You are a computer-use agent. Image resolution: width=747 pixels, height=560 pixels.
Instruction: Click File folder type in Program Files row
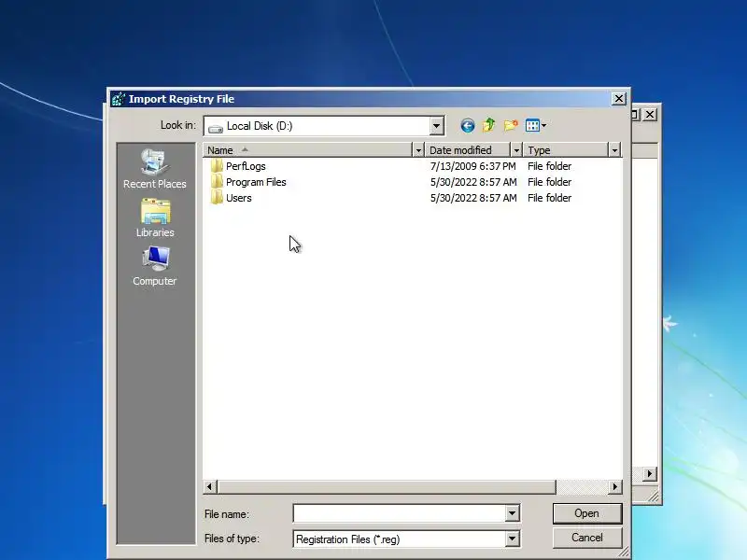pyautogui.click(x=549, y=182)
